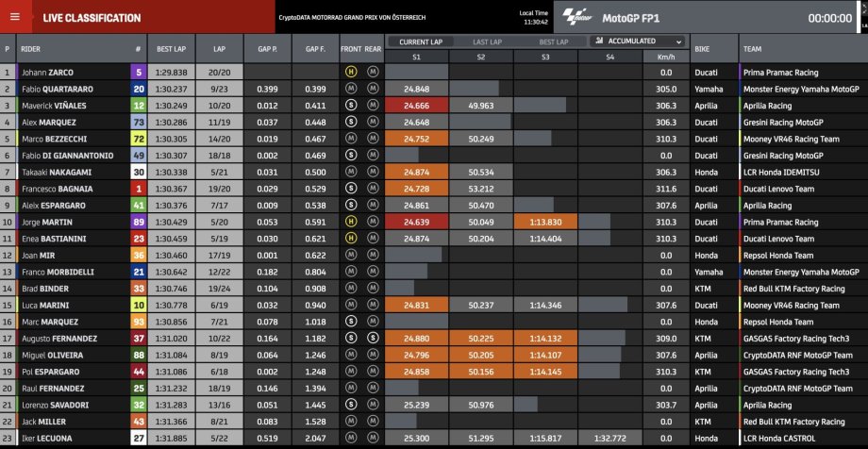
Task: Click Viñales' soft front tyre icon
Action: coord(350,106)
